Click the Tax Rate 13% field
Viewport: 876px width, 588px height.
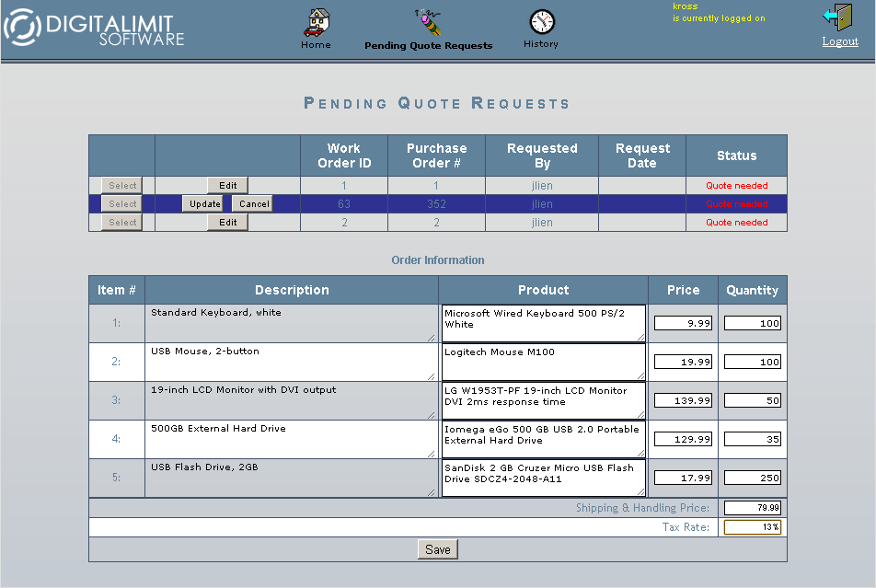(753, 527)
